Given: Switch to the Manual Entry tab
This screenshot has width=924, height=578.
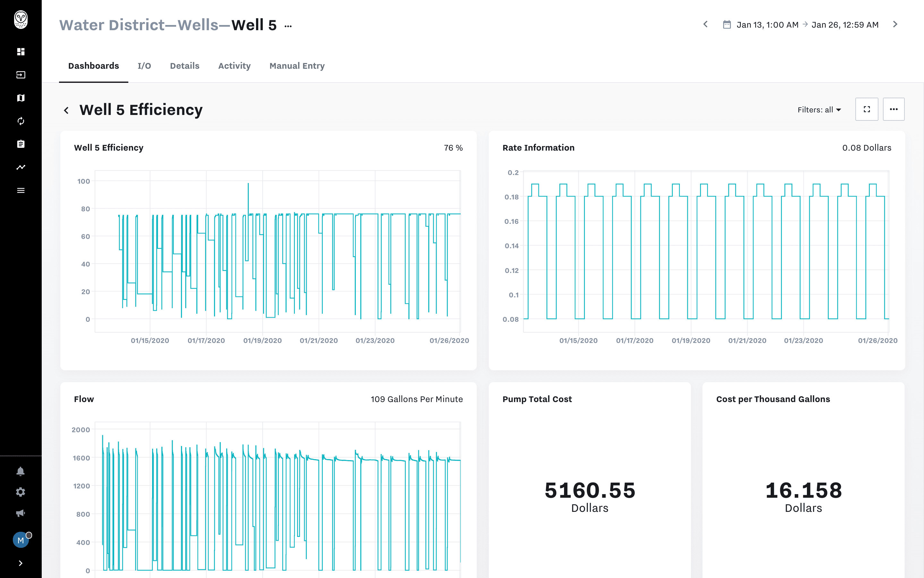Looking at the screenshot, I should 297,66.
